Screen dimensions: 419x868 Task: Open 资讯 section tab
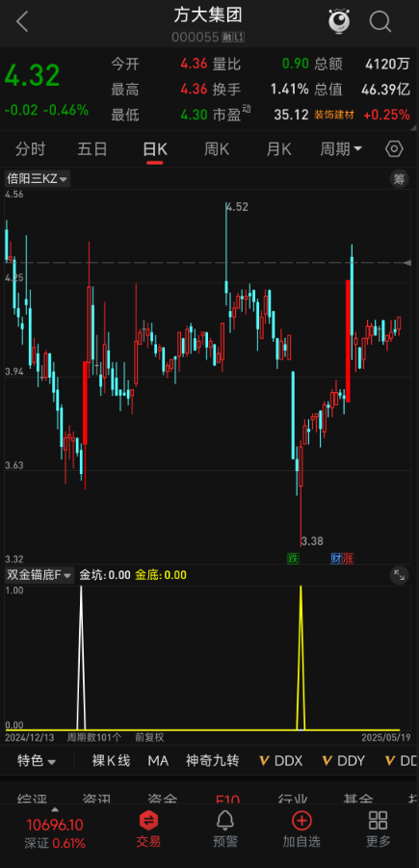(x=97, y=800)
